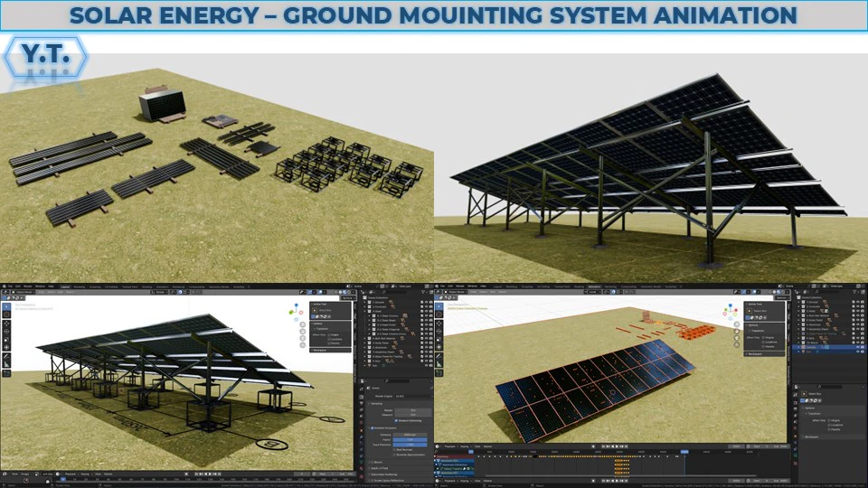Switch to solid viewport shading in left window
The image size is (868, 488).
point(341,292)
